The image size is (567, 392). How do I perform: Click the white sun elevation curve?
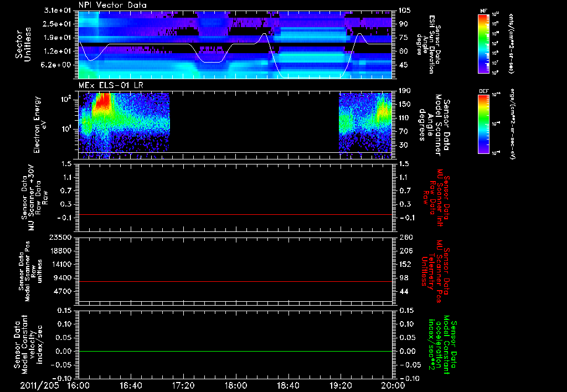tap(235, 54)
